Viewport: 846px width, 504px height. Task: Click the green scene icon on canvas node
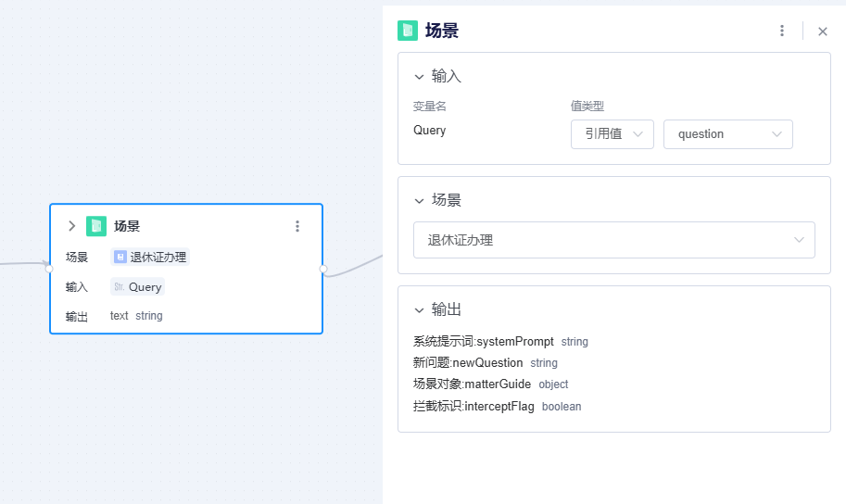96,226
